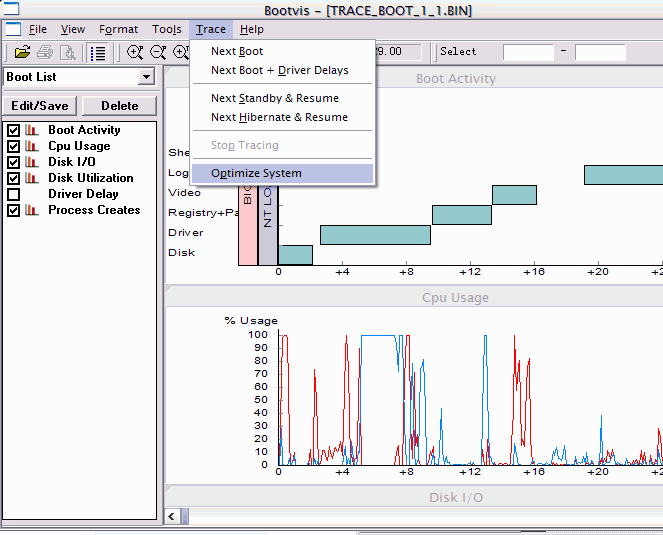This screenshot has width=663, height=535.
Task: Click the red chart icon beside Boot Activity
Action: click(32, 130)
